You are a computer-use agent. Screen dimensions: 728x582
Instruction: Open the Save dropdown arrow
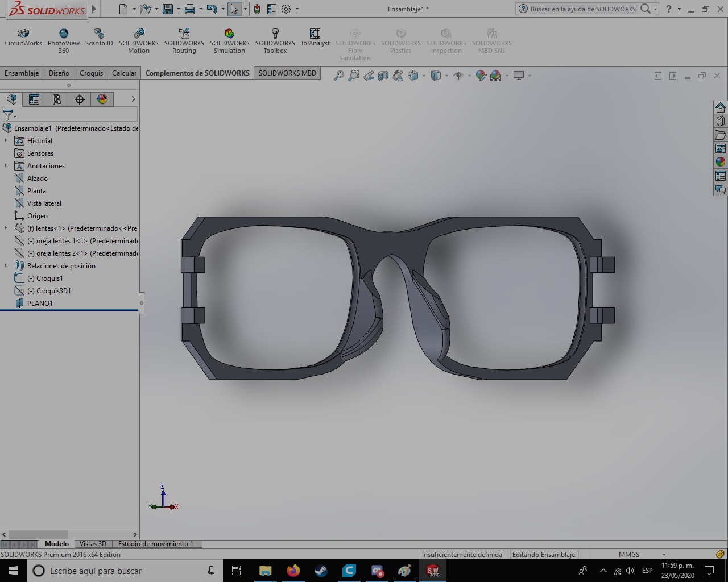coord(179,9)
